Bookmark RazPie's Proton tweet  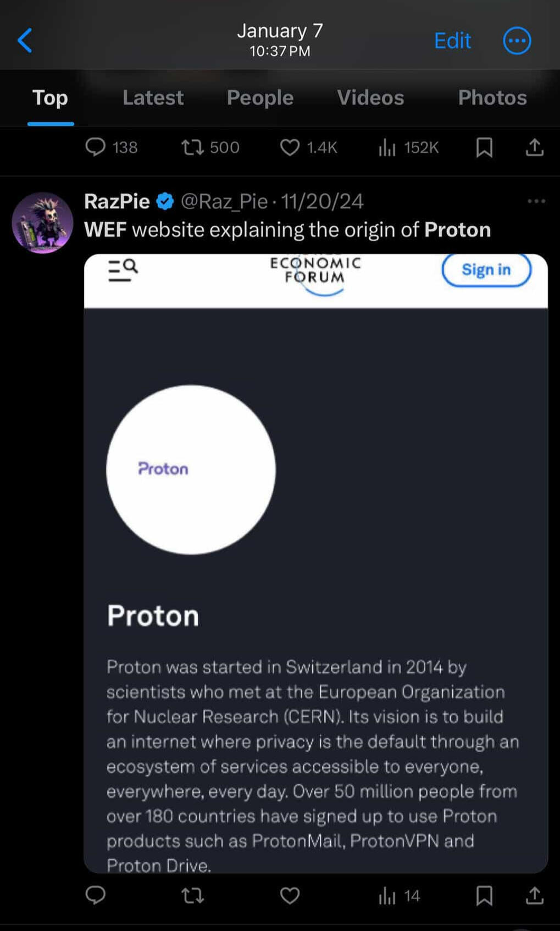tap(484, 896)
